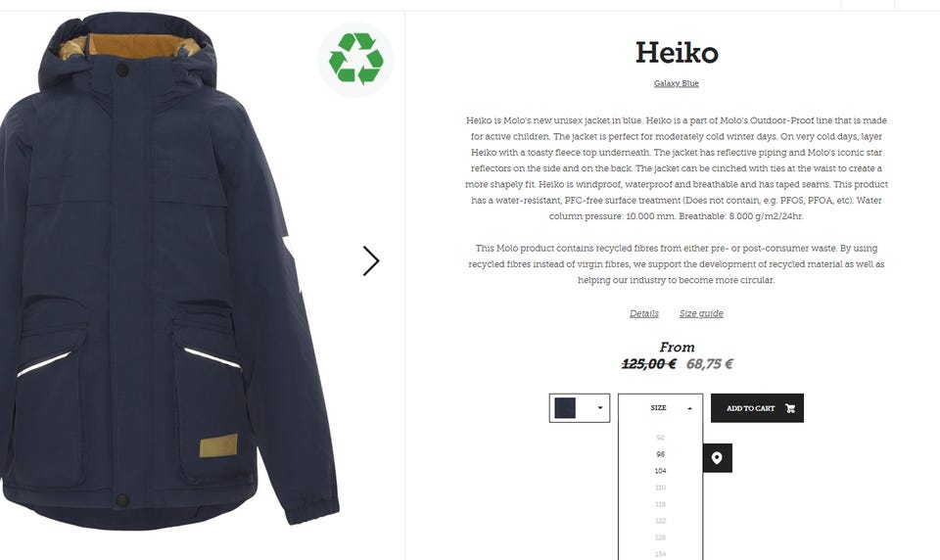Choose size 122 from the size options
Image resolution: width=940 pixels, height=560 pixels.
(661, 521)
